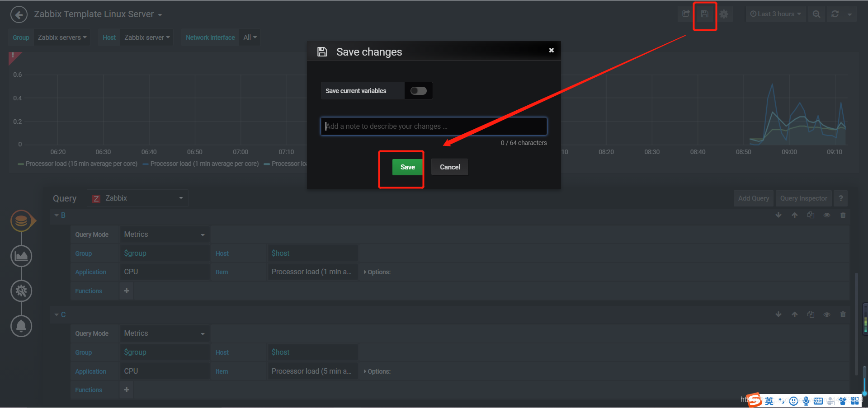
Task: Click the green Save button
Action: (x=407, y=167)
